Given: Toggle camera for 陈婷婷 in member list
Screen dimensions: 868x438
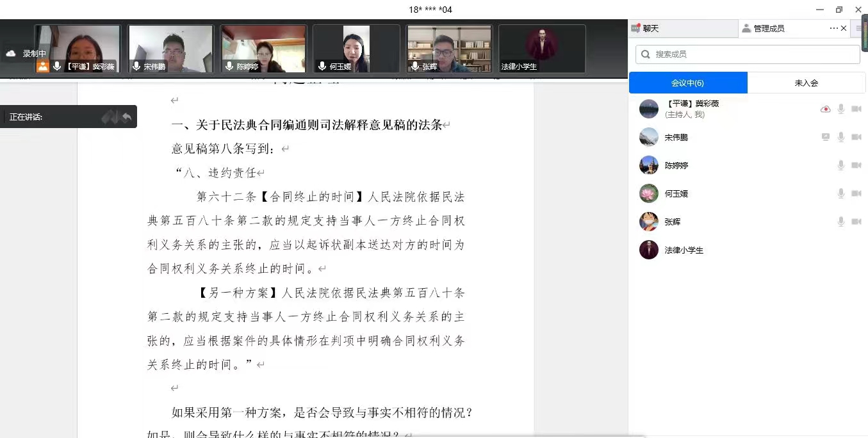Looking at the screenshot, I should (856, 165).
